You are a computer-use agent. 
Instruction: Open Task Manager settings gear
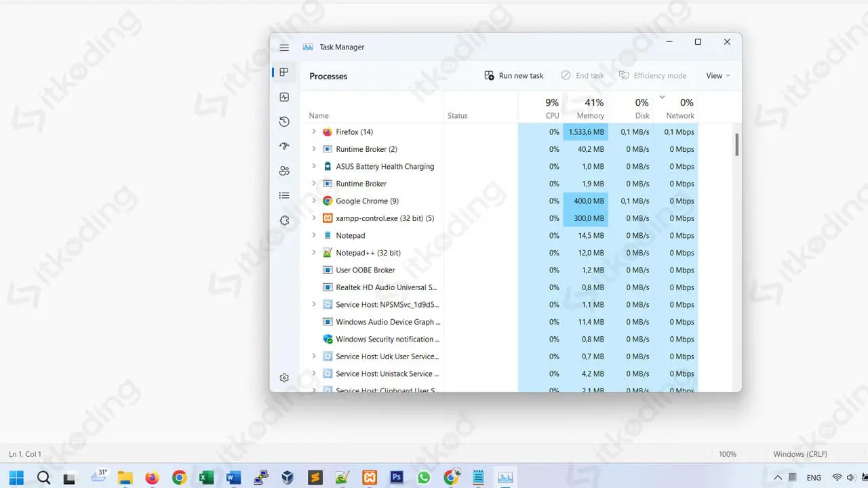coord(284,378)
